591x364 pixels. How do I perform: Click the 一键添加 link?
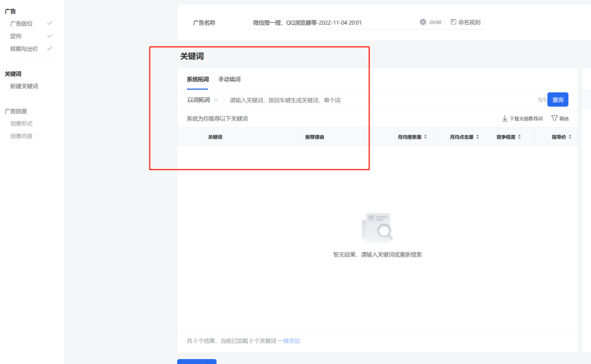289,341
